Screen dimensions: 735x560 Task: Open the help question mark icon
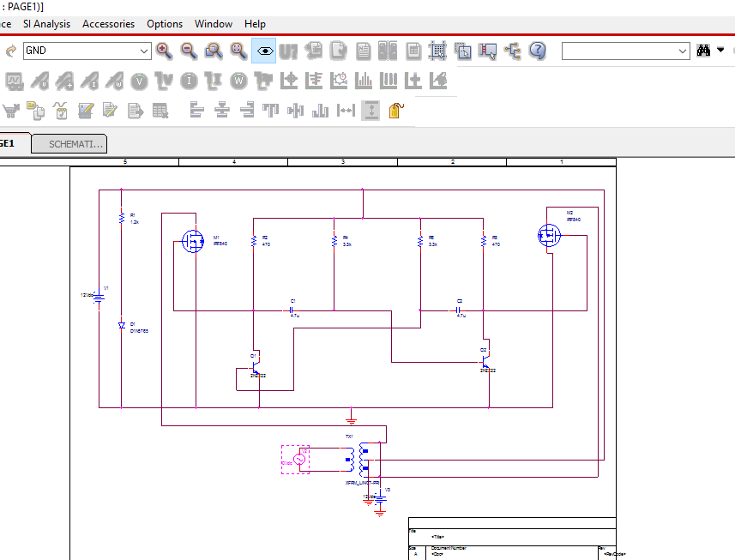(x=538, y=51)
